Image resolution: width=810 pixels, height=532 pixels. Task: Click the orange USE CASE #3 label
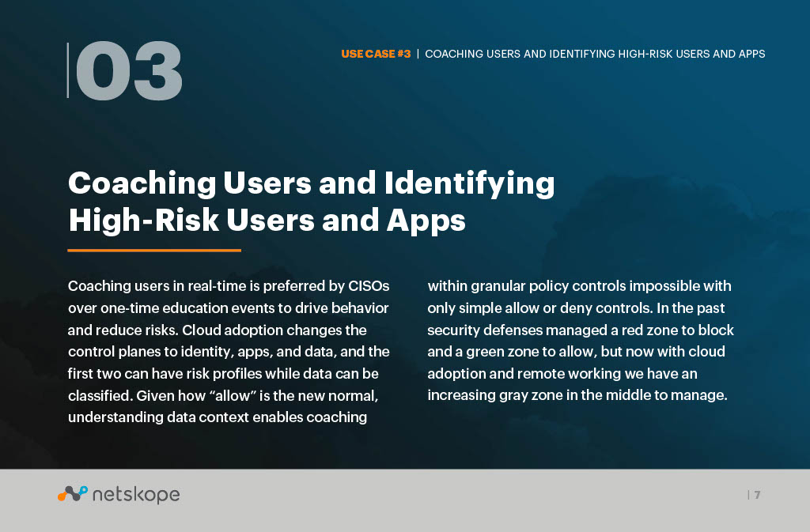coord(376,54)
